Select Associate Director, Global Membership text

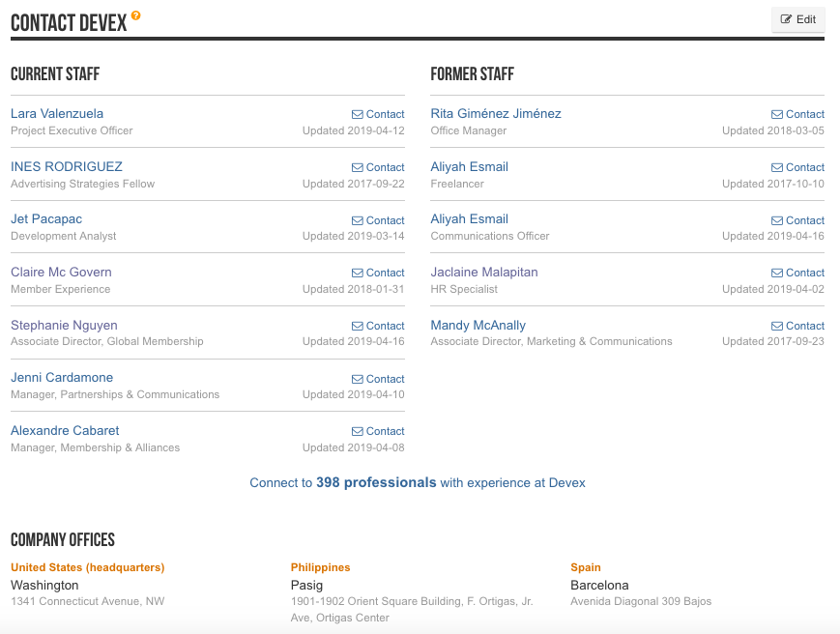pyautogui.click(x=106, y=341)
